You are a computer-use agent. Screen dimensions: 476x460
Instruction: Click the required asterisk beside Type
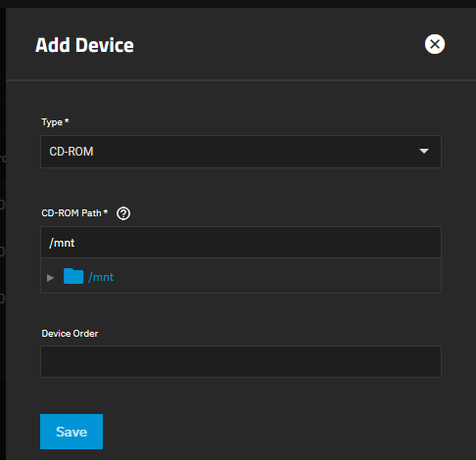point(67,120)
